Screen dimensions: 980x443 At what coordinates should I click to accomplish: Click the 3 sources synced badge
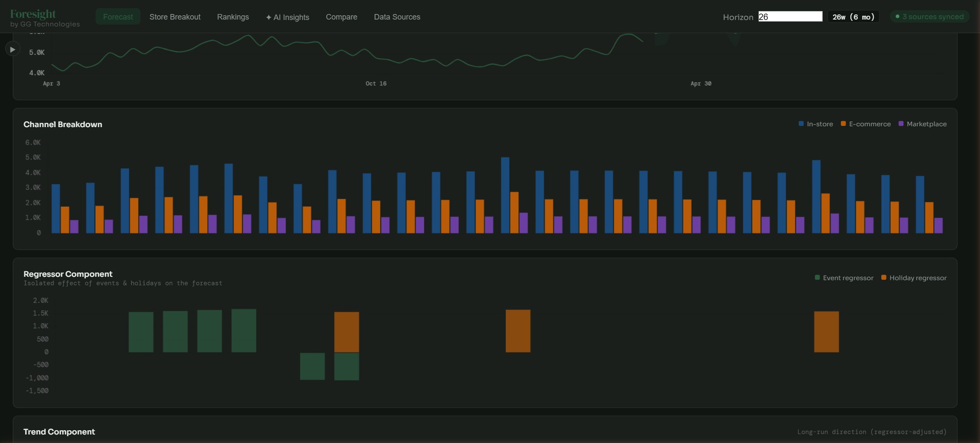coord(929,17)
